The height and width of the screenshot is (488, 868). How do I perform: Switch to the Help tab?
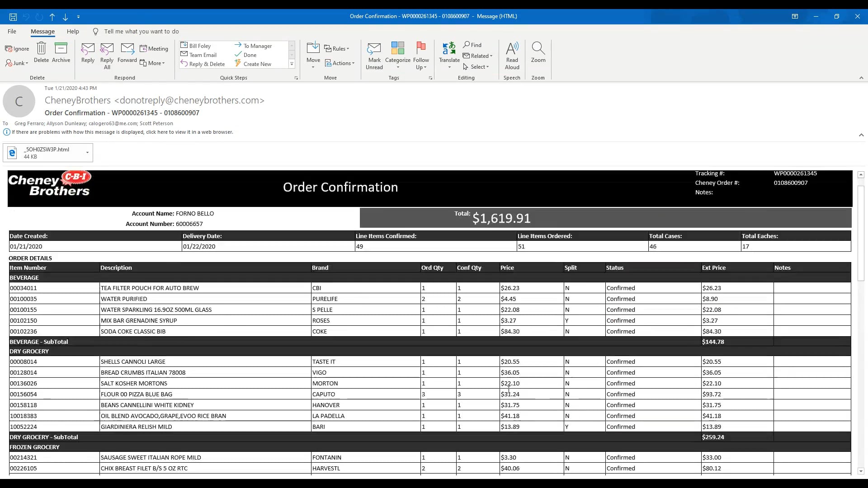pyautogui.click(x=73, y=32)
